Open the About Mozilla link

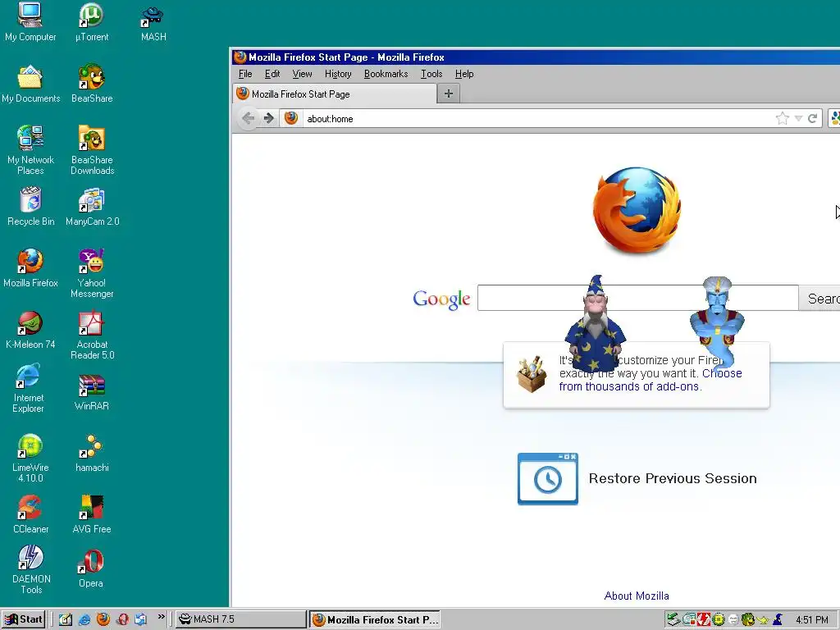pyautogui.click(x=637, y=596)
